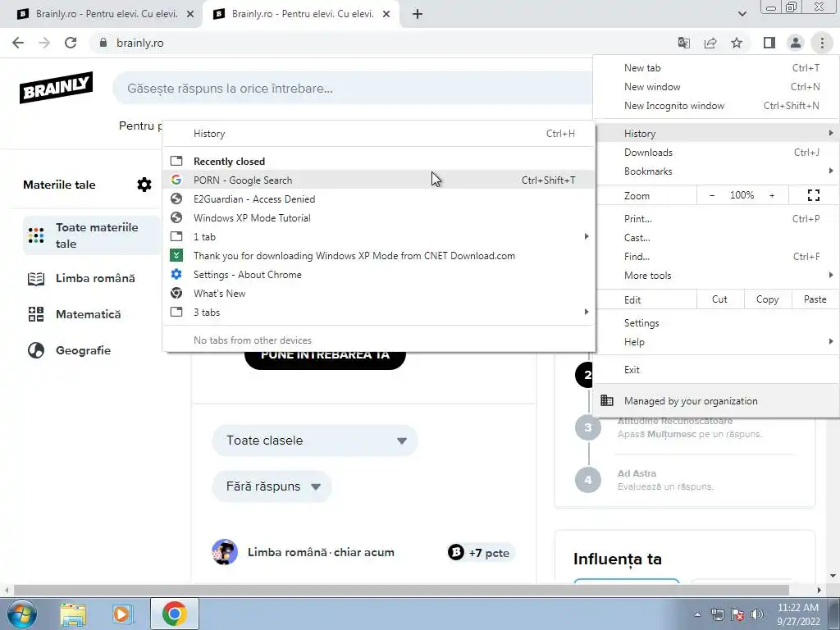Screen dimensions: 840x630
Task: Open the Toate clasele dropdown
Action: (314, 441)
